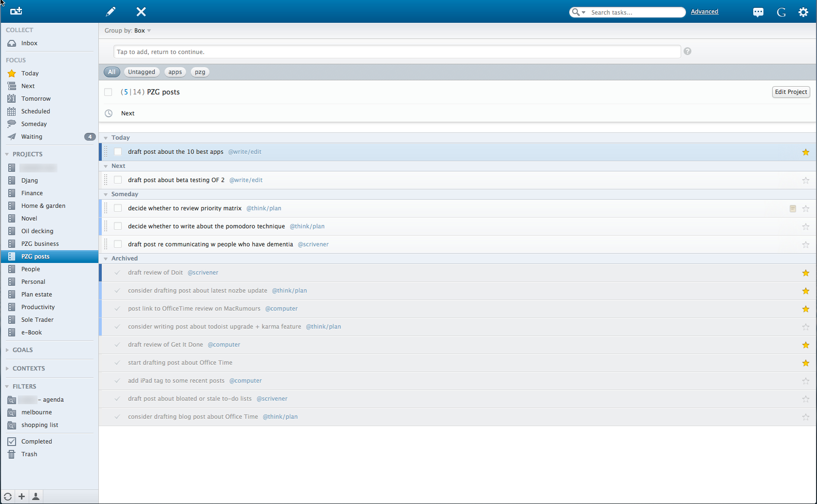Select the Untagged filter tab
The image size is (817, 504).
click(141, 72)
